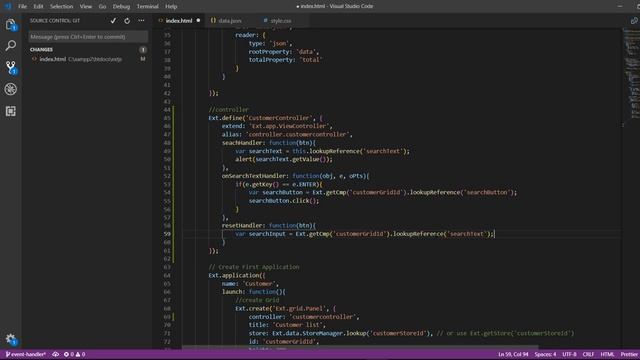Click the alert(searchText.getValue()) line
640x360 pixels.
(x=284, y=159)
